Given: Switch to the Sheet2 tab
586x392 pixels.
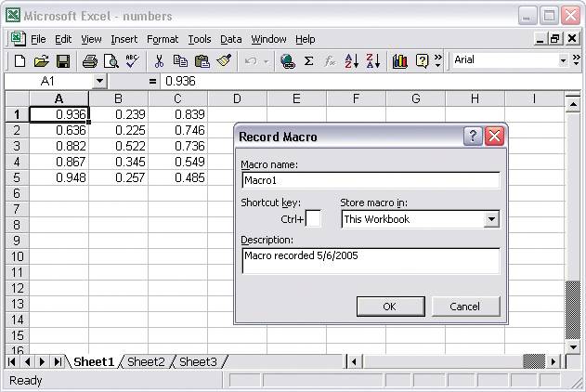Looking at the screenshot, I should 146,362.
